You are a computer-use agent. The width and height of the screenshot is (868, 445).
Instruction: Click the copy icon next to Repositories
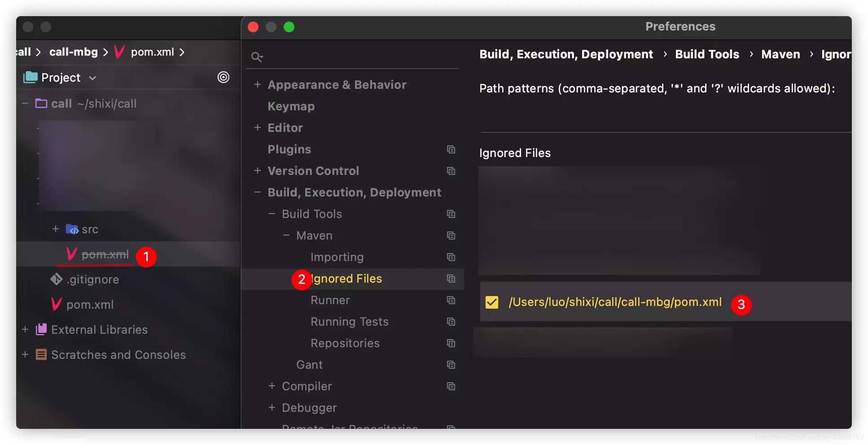click(451, 343)
